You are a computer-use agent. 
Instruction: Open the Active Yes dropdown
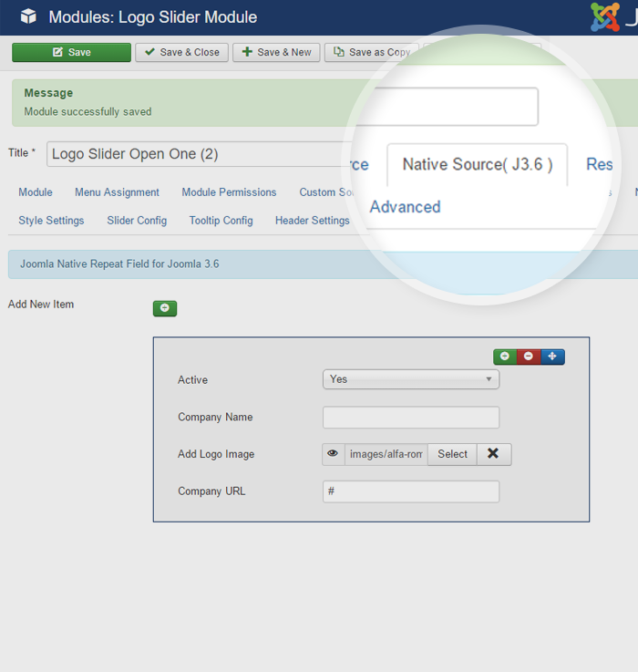[411, 379]
